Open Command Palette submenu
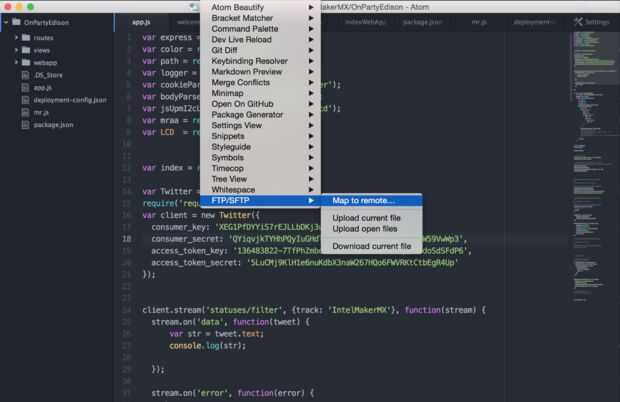The height and width of the screenshot is (402, 620). coord(260,28)
